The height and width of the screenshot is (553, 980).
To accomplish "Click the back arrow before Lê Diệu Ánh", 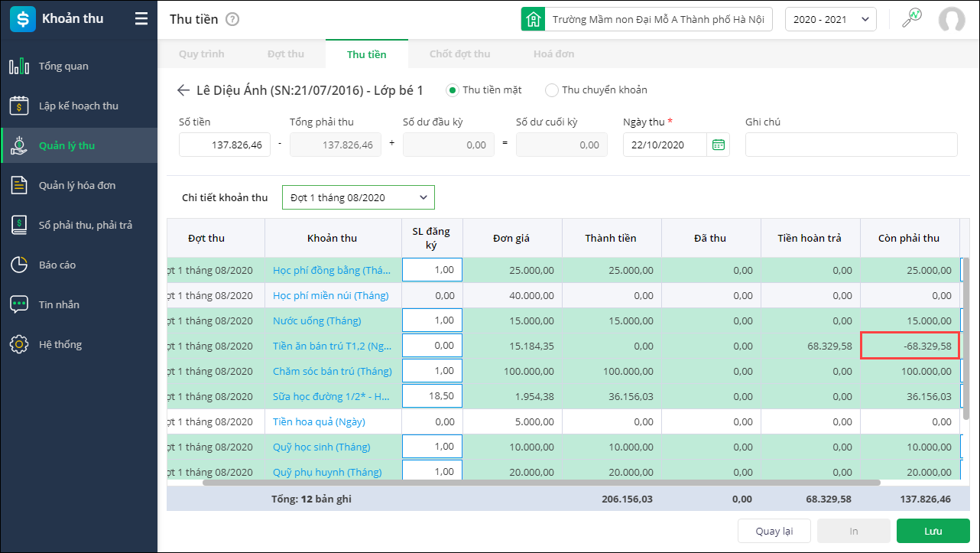I will [x=183, y=90].
